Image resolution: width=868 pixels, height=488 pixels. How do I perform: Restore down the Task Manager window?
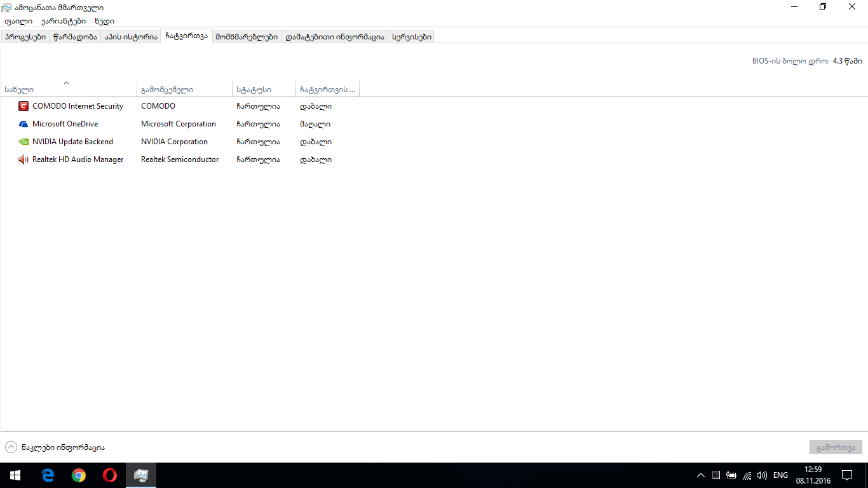coord(823,7)
